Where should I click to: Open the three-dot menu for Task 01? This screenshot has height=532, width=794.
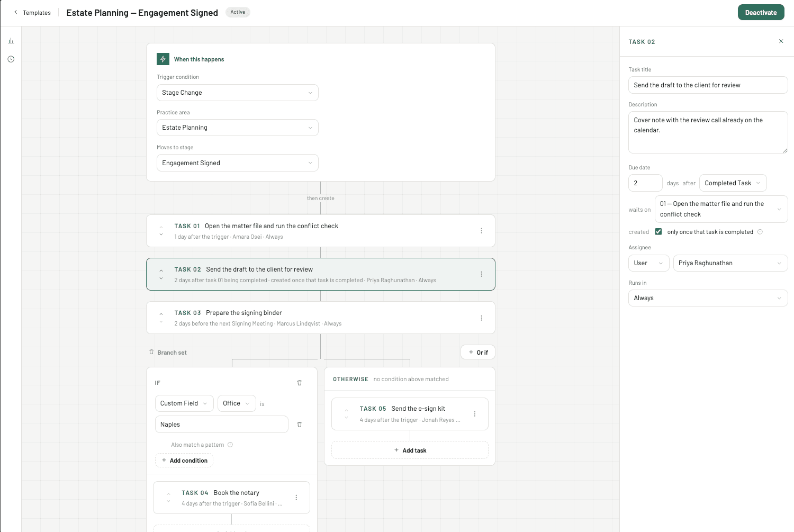(x=481, y=231)
